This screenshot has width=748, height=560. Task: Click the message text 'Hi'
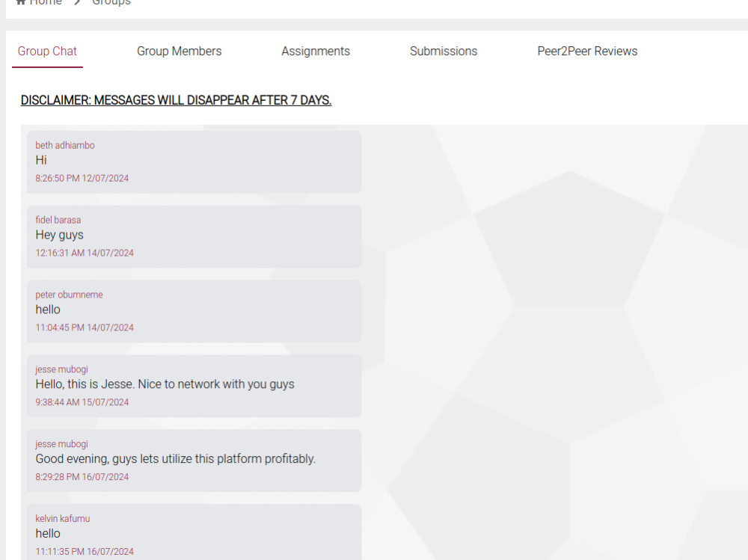click(41, 160)
